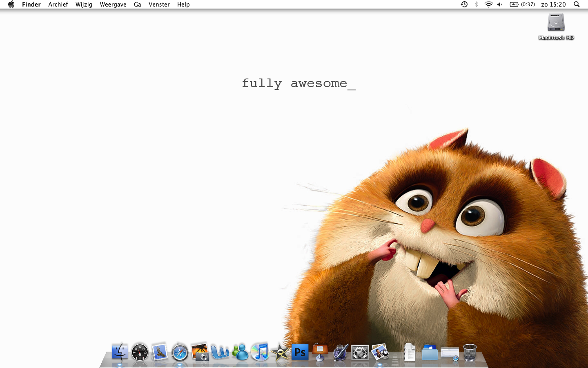Launch Safari compass icon in the Dock
588x368 pixels.
pos(180,352)
